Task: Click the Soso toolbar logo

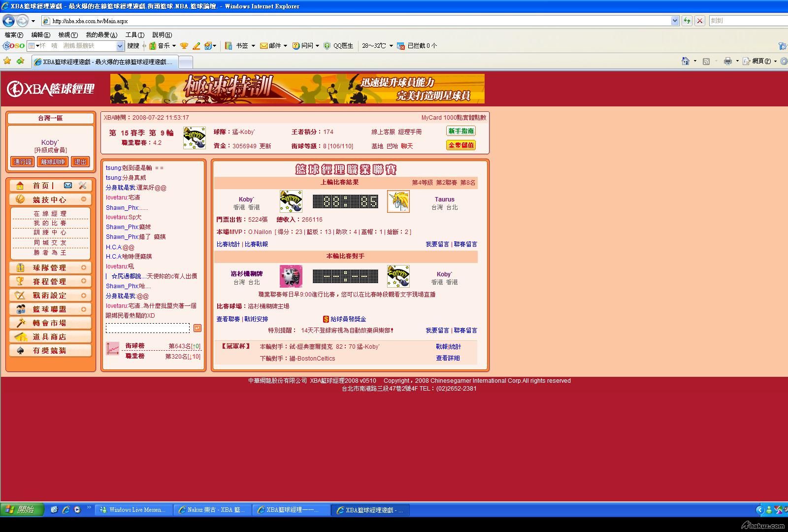Action: 13,45
